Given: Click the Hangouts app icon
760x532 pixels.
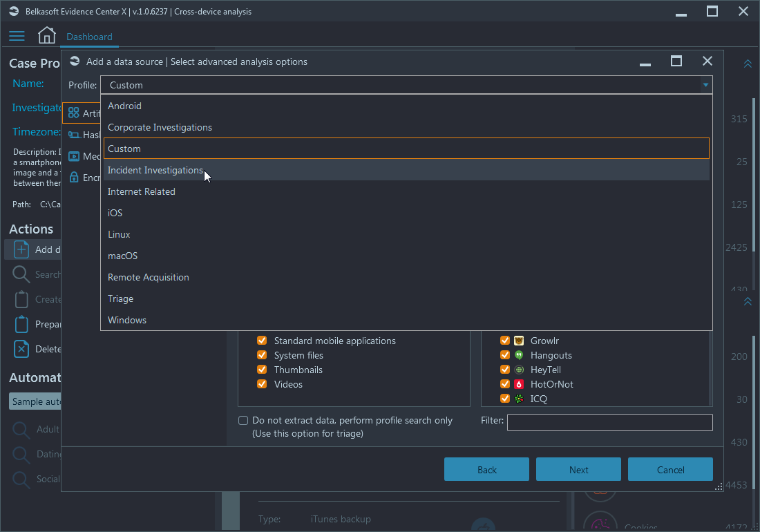Looking at the screenshot, I should pos(519,355).
